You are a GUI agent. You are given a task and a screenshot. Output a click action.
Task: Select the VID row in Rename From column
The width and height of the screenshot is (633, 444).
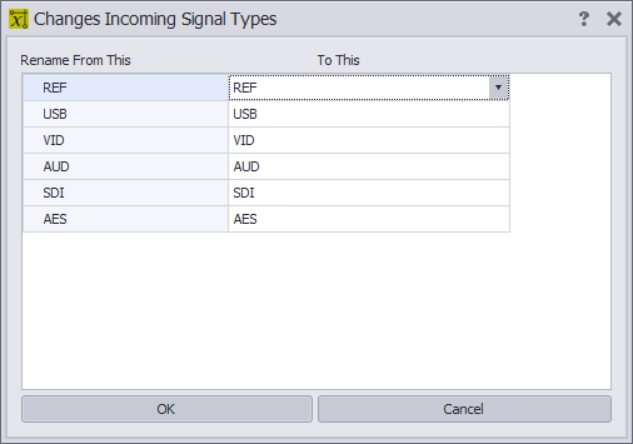(x=126, y=140)
